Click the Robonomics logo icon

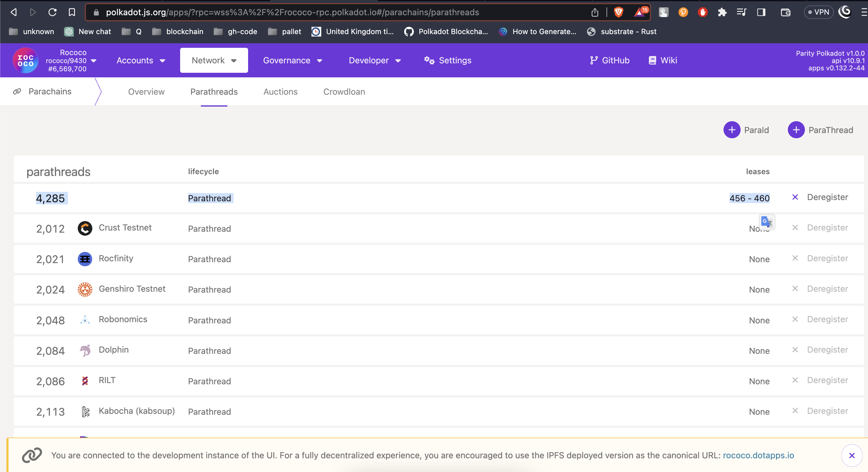point(85,320)
